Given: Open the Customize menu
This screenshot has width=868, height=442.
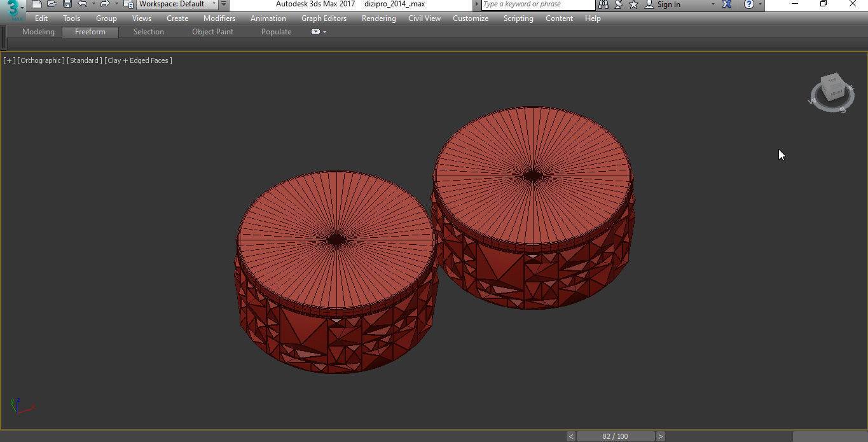Looking at the screenshot, I should [471, 18].
